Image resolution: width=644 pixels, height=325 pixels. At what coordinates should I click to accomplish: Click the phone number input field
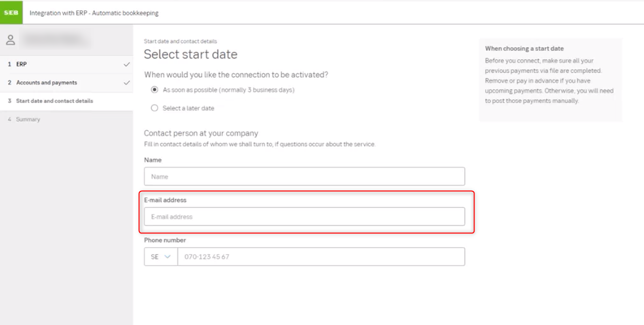point(322,257)
